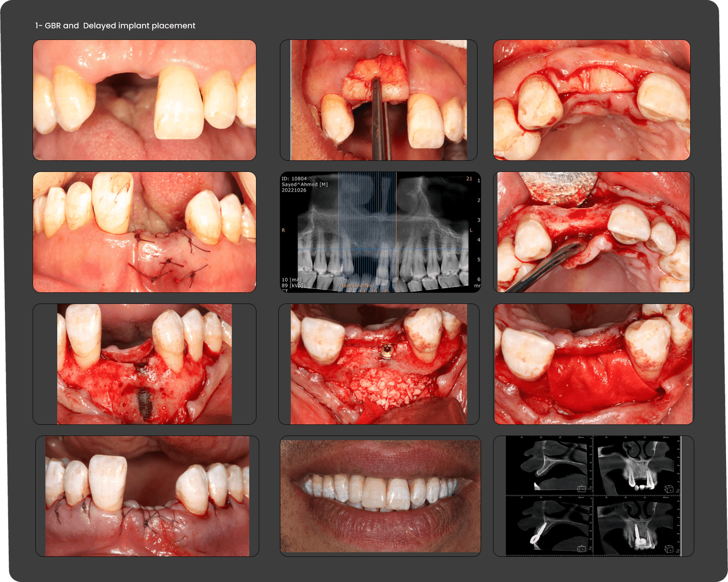Click the 'ID: 10804' text on X-ray
728x582 pixels.
click(x=294, y=179)
